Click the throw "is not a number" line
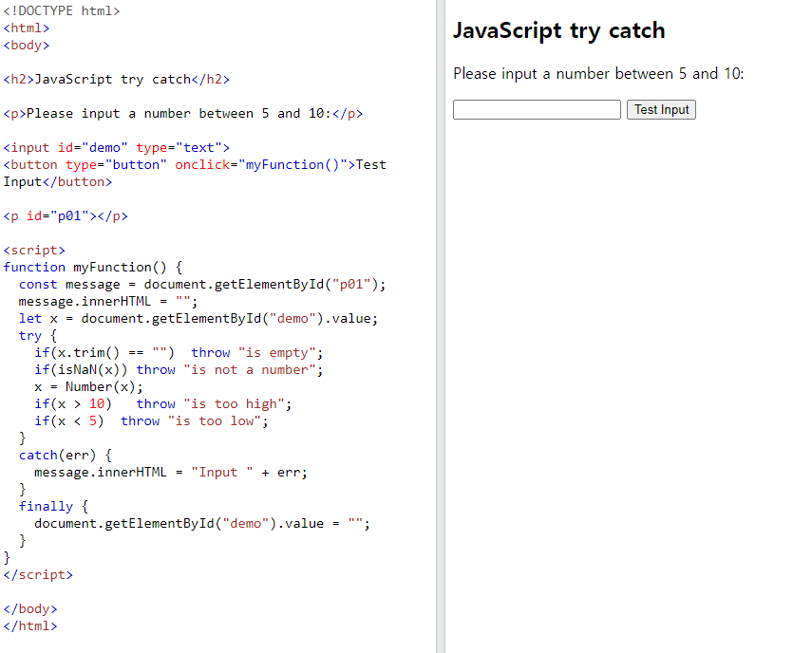 [x=179, y=369]
